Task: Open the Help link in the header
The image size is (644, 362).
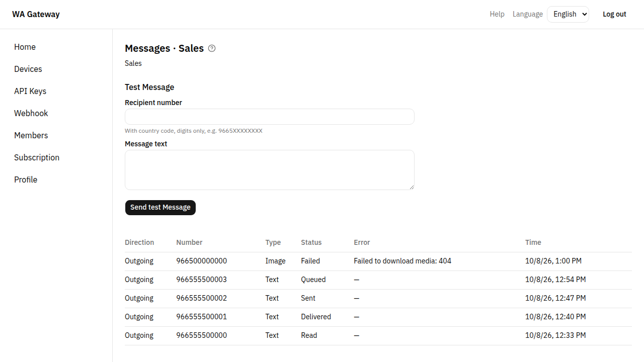Action: [x=497, y=14]
